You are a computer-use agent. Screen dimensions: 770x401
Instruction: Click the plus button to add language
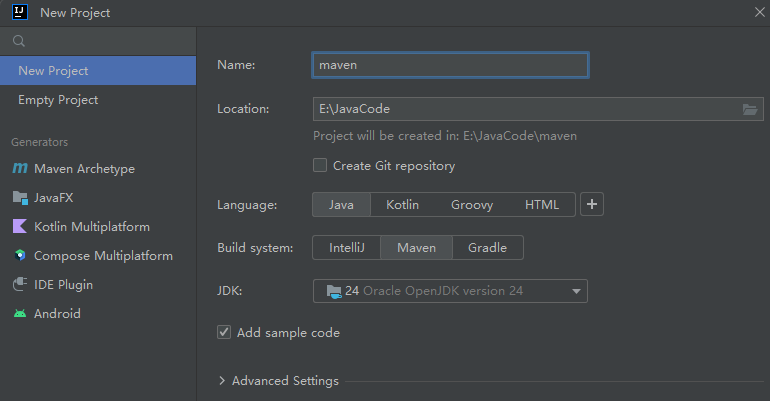(592, 204)
